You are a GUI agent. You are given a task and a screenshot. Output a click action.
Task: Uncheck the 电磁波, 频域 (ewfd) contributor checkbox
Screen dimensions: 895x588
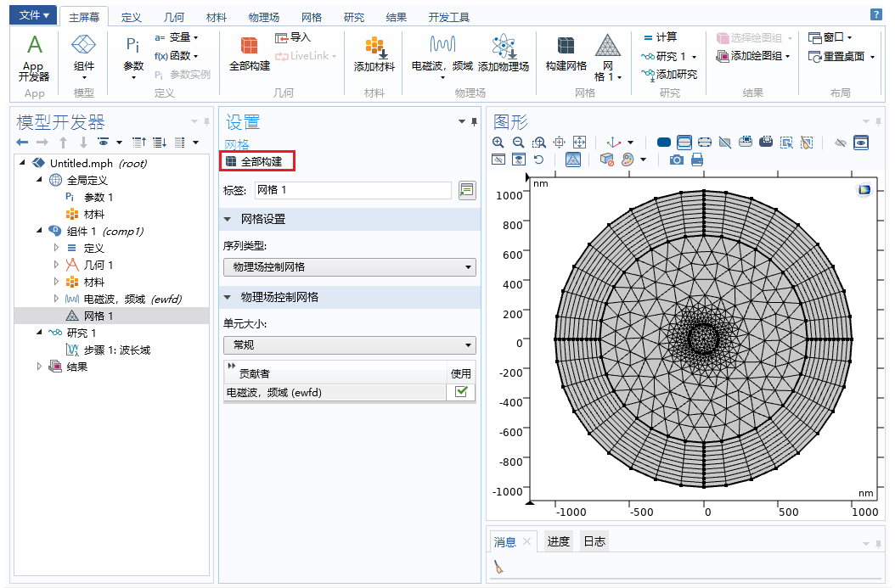tap(461, 392)
